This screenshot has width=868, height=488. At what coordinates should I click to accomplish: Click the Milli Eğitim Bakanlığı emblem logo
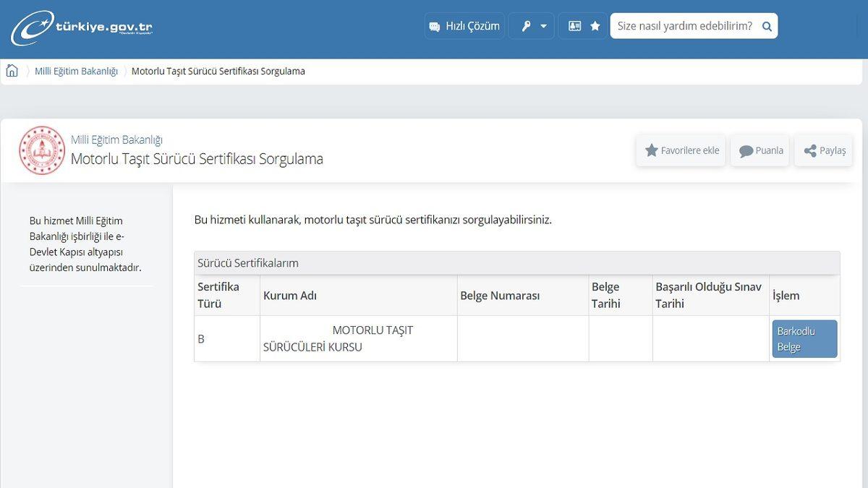pyautogui.click(x=42, y=150)
